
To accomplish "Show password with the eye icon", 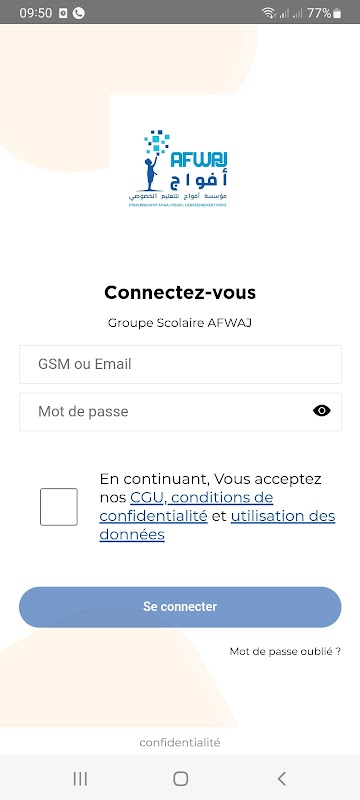I will click(x=321, y=411).
